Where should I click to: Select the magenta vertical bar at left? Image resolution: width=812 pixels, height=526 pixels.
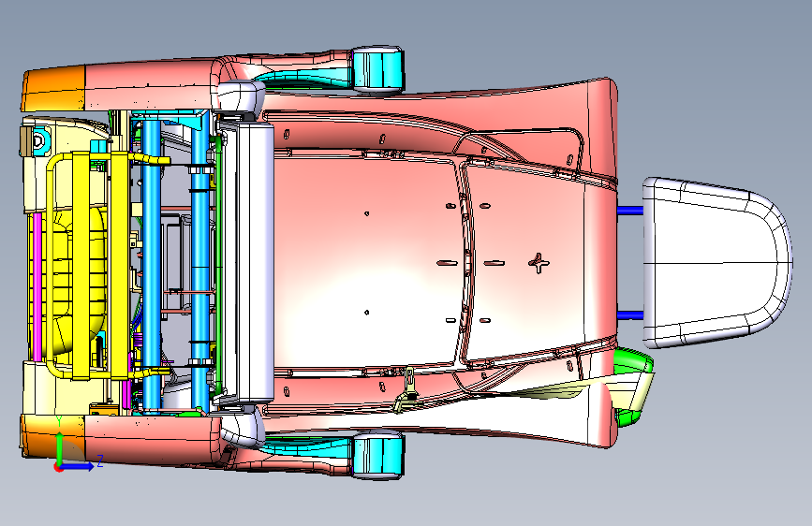(x=37, y=285)
